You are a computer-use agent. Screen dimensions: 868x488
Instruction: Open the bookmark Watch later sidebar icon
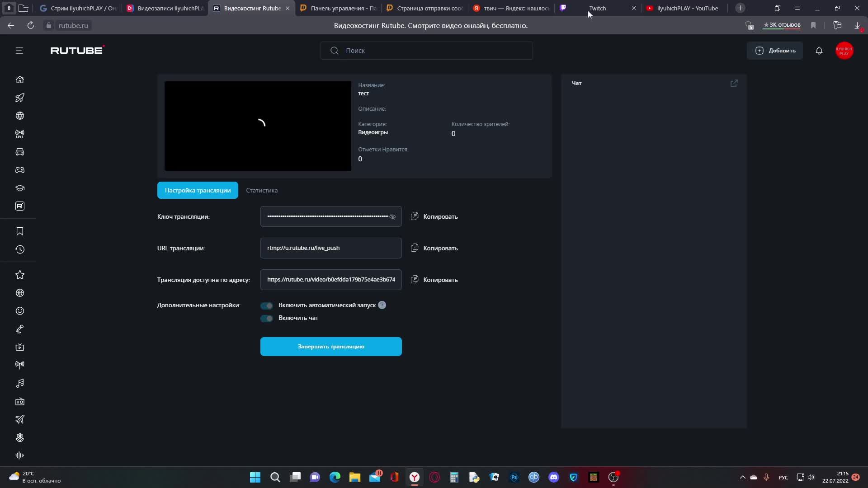(x=19, y=231)
